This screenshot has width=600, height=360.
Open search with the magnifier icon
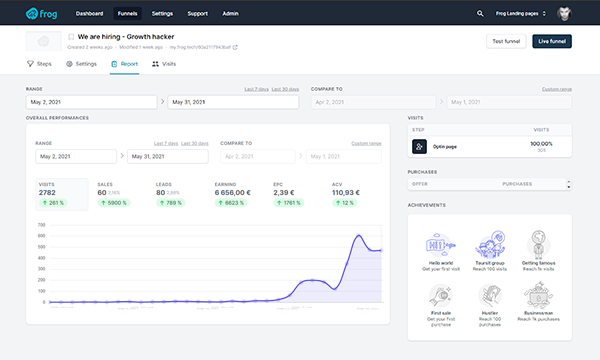click(x=480, y=14)
